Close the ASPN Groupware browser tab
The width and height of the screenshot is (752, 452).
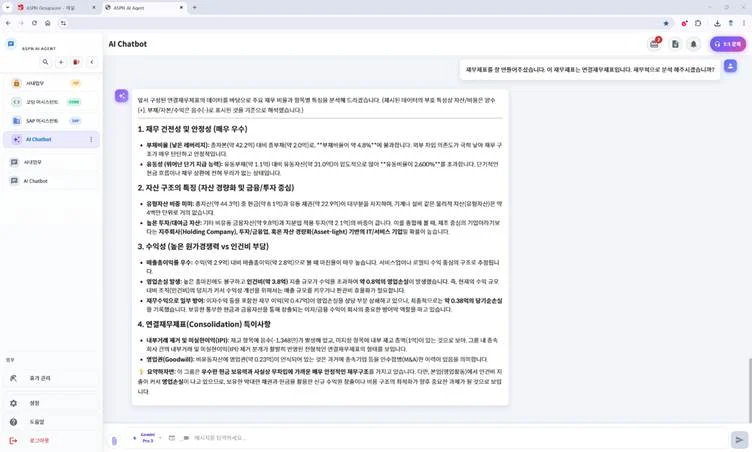[x=94, y=8]
